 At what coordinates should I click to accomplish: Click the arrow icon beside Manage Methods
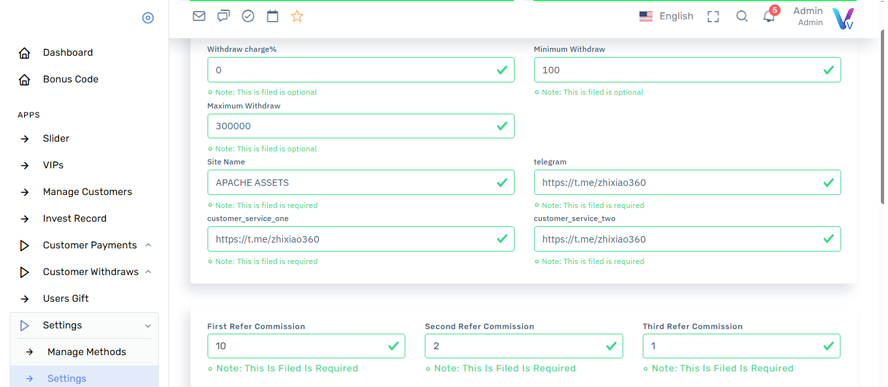click(29, 352)
